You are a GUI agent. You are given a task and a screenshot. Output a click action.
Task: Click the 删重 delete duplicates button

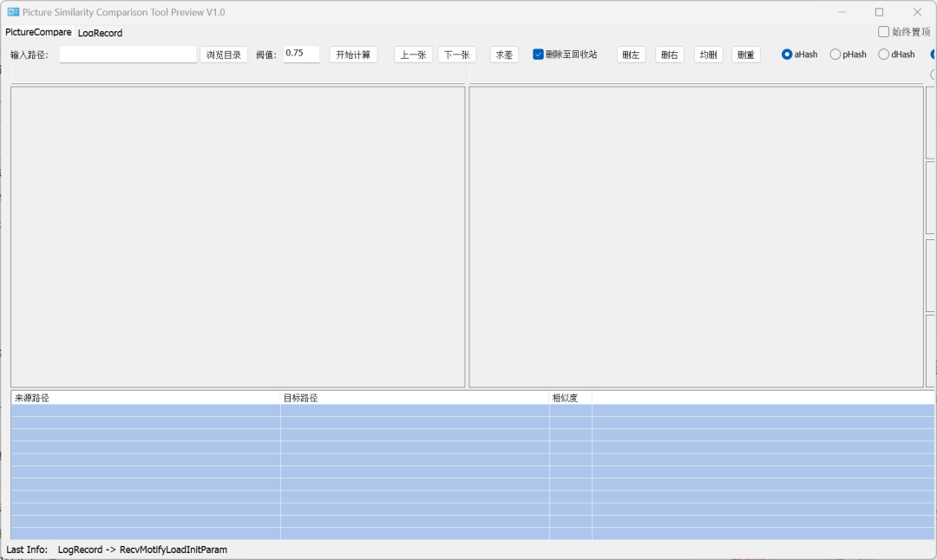[x=746, y=55]
